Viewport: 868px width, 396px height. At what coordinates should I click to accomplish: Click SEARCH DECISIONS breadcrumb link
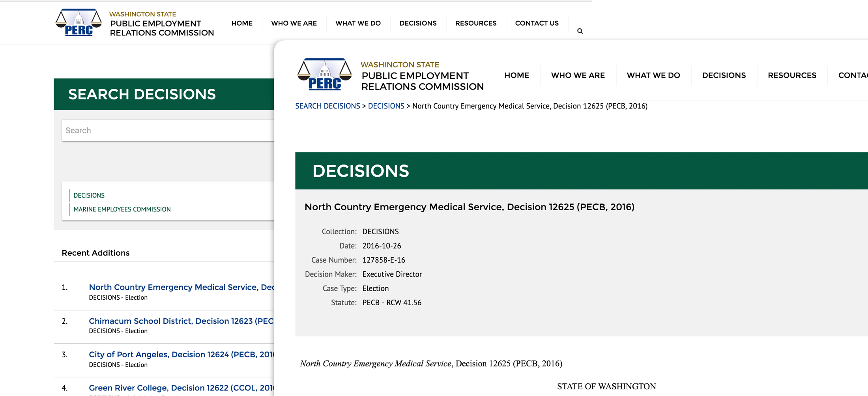(327, 106)
